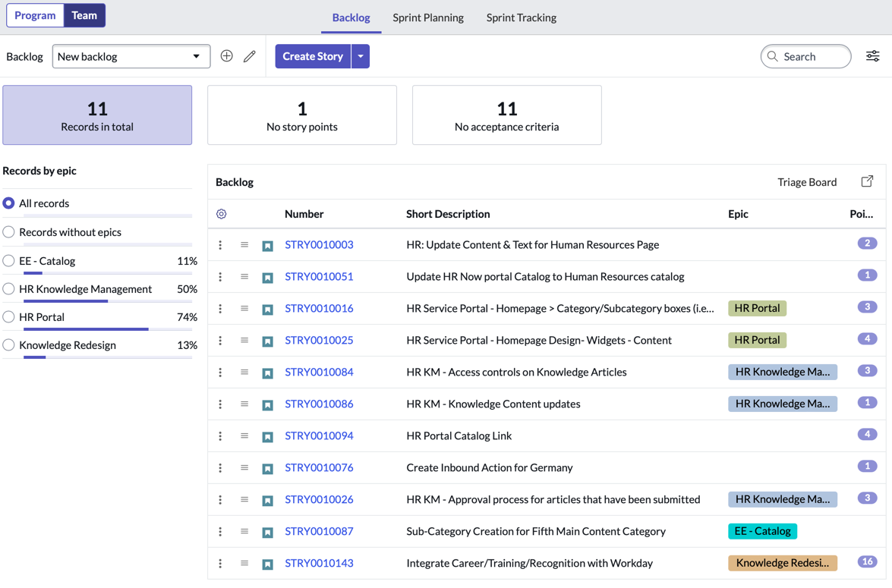892x588 pixels.
Task: Select the Records without epics radio button
Action: coord(8,232)
